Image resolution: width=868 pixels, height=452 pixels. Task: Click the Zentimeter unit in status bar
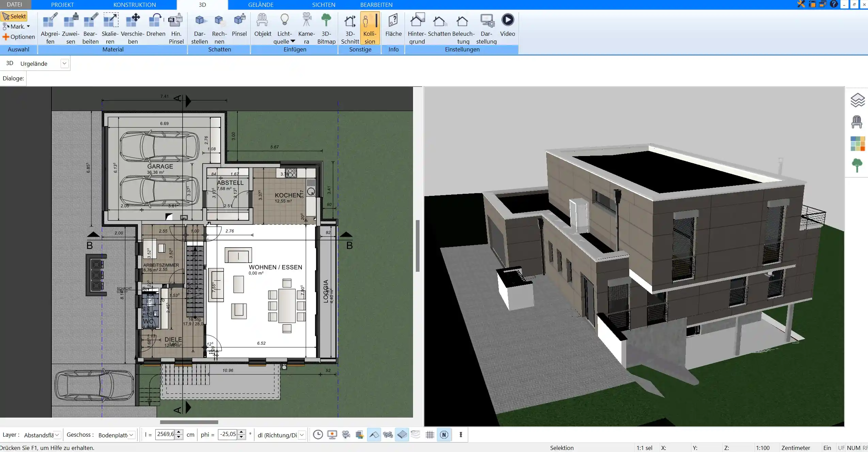click(x=795, y=448)
